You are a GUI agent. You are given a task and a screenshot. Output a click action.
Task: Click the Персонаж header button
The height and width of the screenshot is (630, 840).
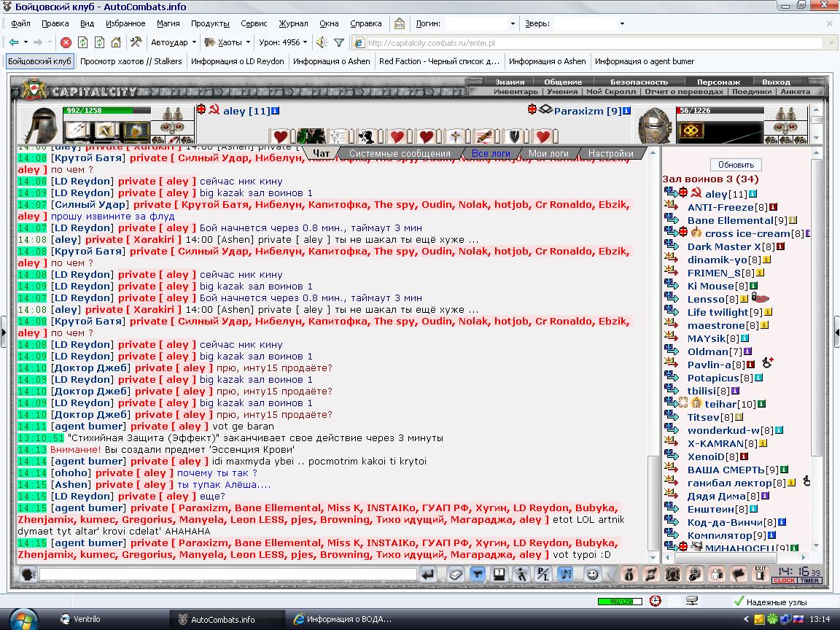pyautogui.click(x=718, y=82)
